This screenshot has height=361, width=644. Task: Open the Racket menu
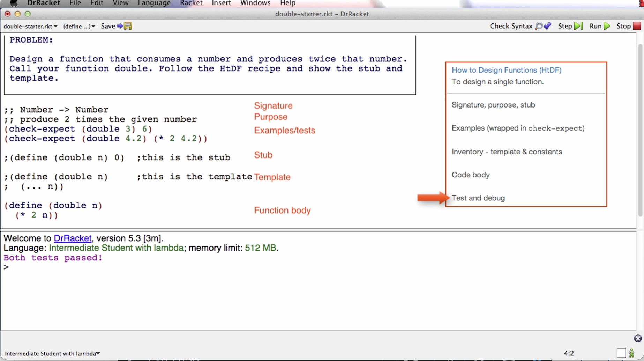click(191, 3)
